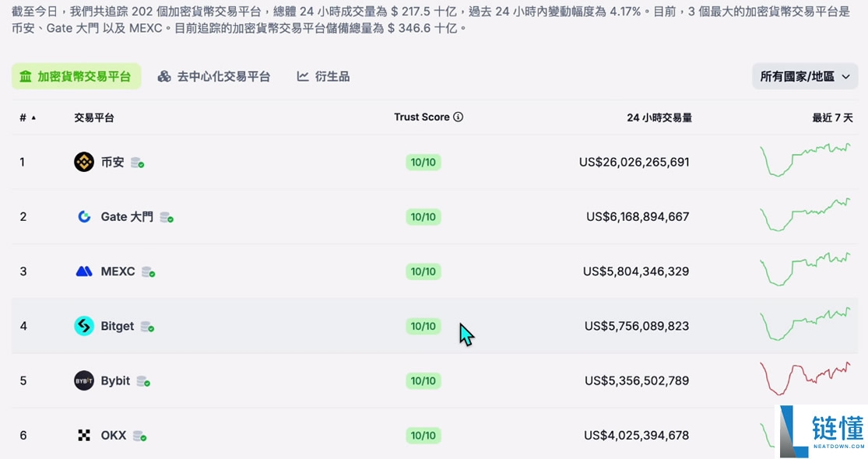
Task: Open the MEXC exchange link
Action: [118, 272]
